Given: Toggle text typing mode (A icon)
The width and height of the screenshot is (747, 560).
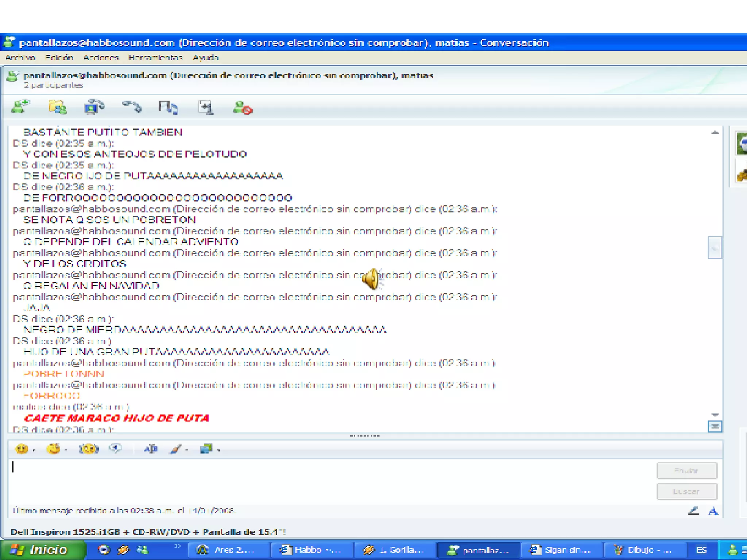Looking at the screenshot, I should [x=713, y=511].
